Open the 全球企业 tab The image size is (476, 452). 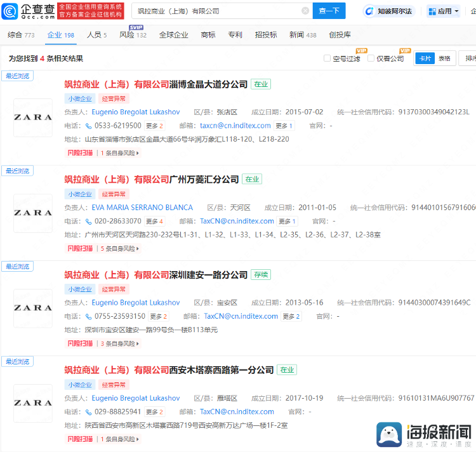(174, 35)
